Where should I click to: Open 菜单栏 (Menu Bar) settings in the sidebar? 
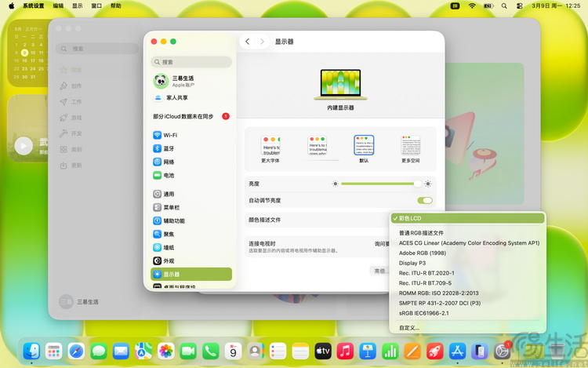click(191, 207)
